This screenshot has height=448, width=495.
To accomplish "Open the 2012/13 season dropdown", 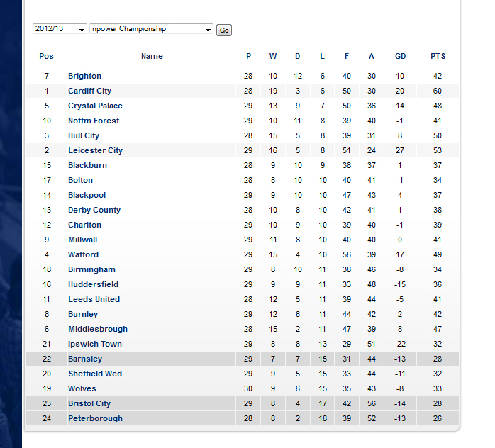I will click(x=60, y=29).
